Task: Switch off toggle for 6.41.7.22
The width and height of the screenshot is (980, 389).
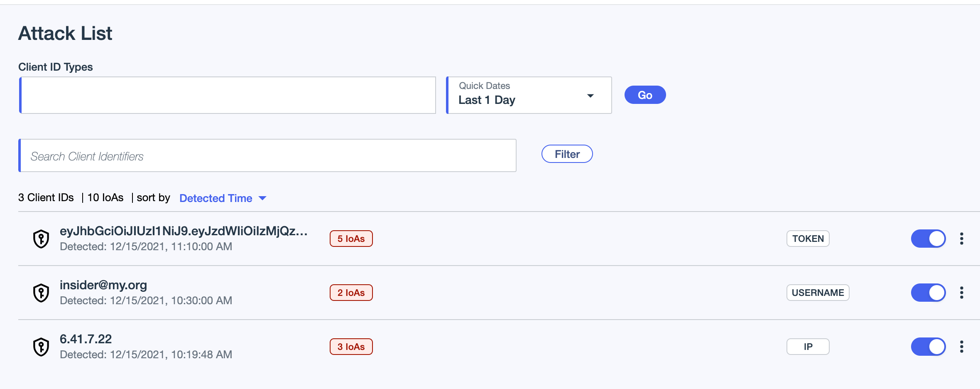Action: (928, 347)
